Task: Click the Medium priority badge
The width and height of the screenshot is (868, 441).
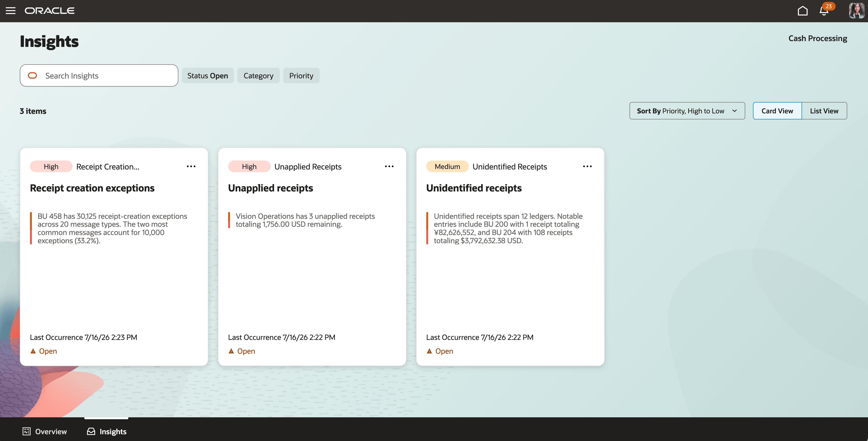Action: coord(448,167)
